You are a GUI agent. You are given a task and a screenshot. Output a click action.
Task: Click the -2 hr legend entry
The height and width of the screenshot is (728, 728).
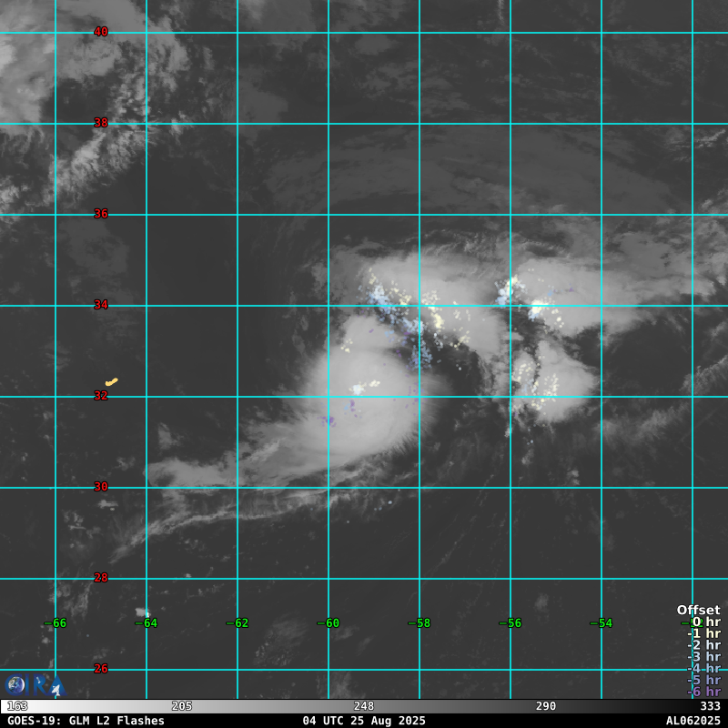703,645
